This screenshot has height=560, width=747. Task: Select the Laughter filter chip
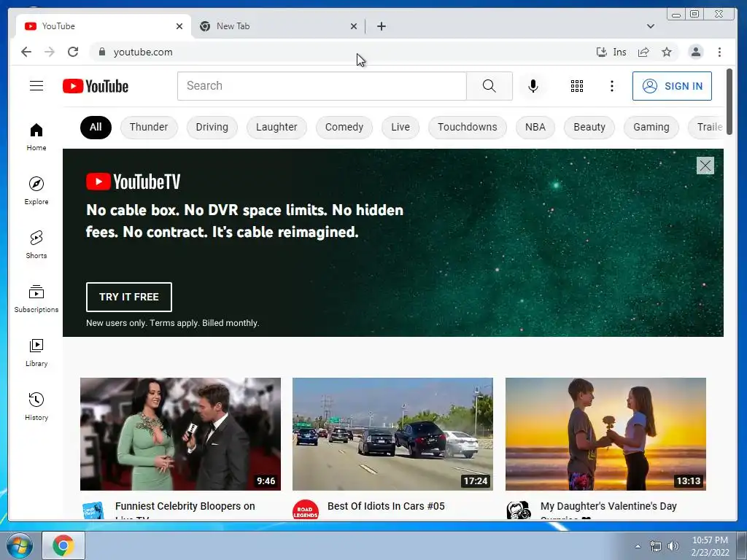pos(276,127)
